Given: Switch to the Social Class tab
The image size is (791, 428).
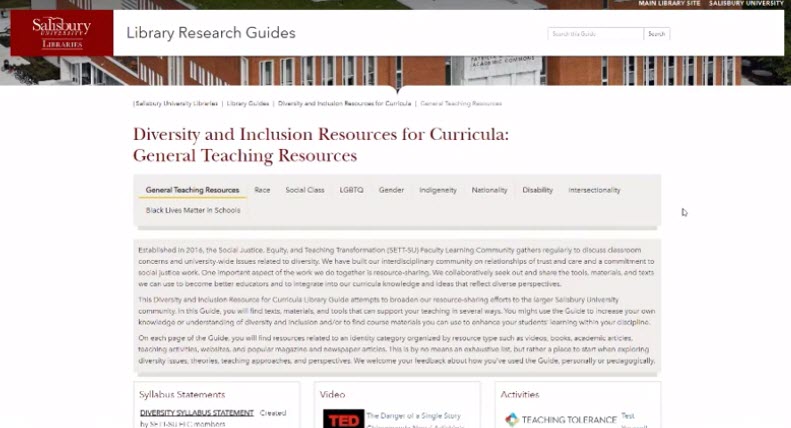Looking at the screenshot, I should point(305,190).
